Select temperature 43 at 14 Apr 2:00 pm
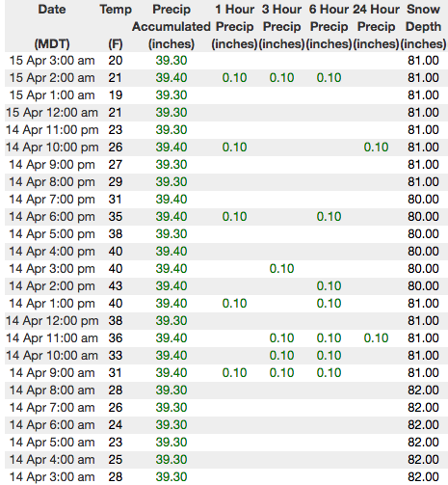This screenshot has width=448, height=485. pos(116,286)
